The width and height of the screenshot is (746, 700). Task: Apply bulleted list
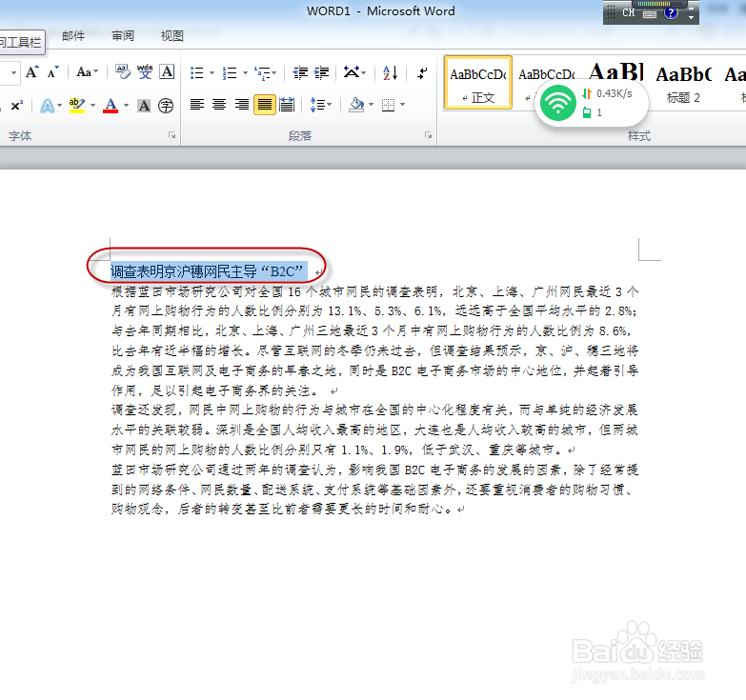pyautogui.click(x=197, y=72)
